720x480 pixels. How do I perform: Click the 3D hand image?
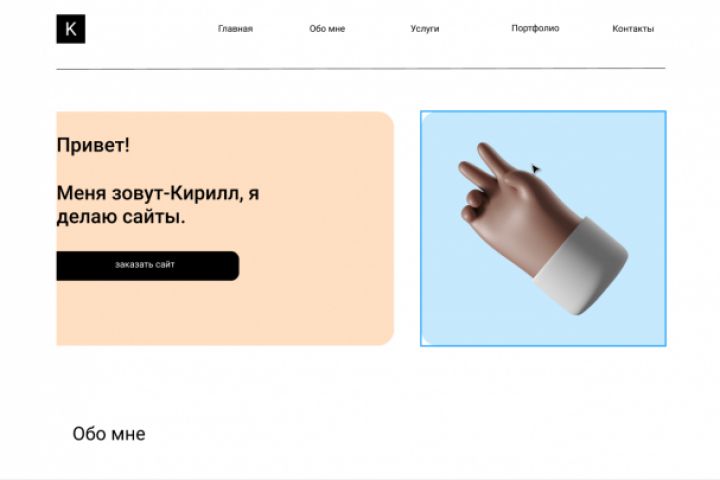coord(543,228)
